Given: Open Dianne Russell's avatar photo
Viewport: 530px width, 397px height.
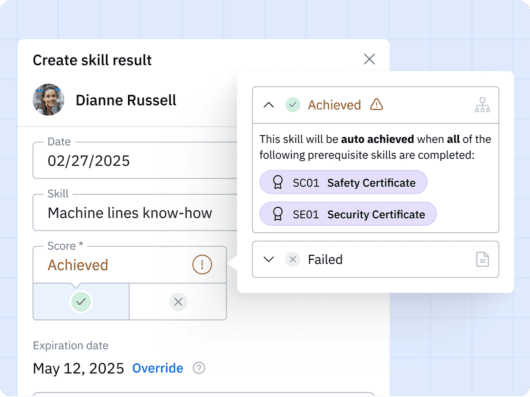Looking at the screenshot, I should [49, 100].
